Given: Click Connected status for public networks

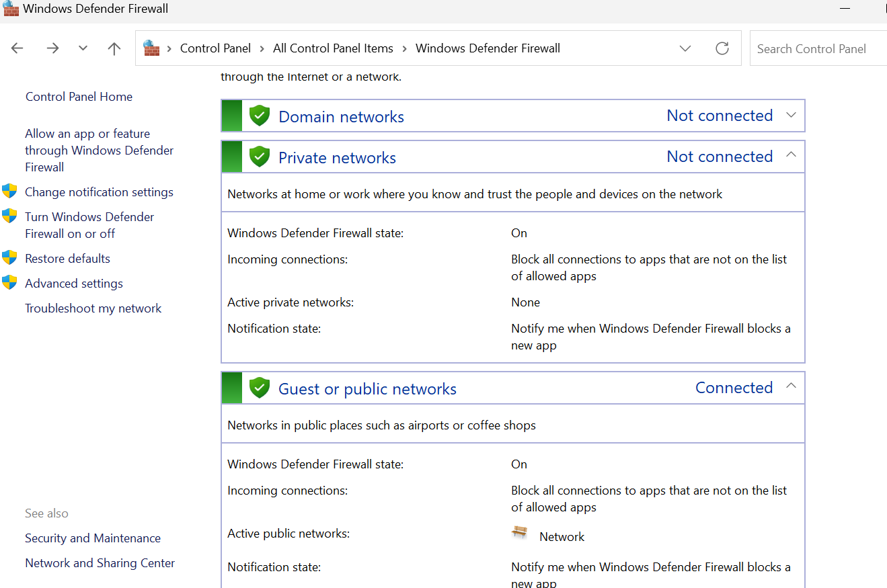Looking at the screenshot, I should [734, 388].
